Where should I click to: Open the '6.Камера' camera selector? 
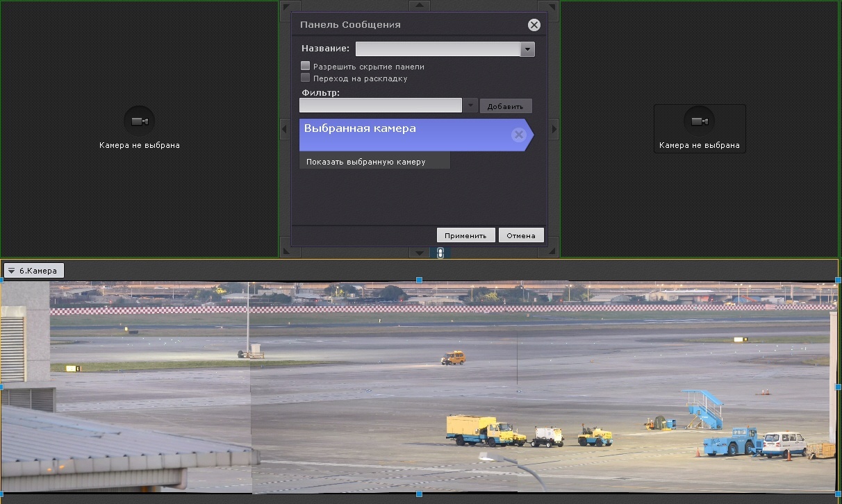[34, 271]
